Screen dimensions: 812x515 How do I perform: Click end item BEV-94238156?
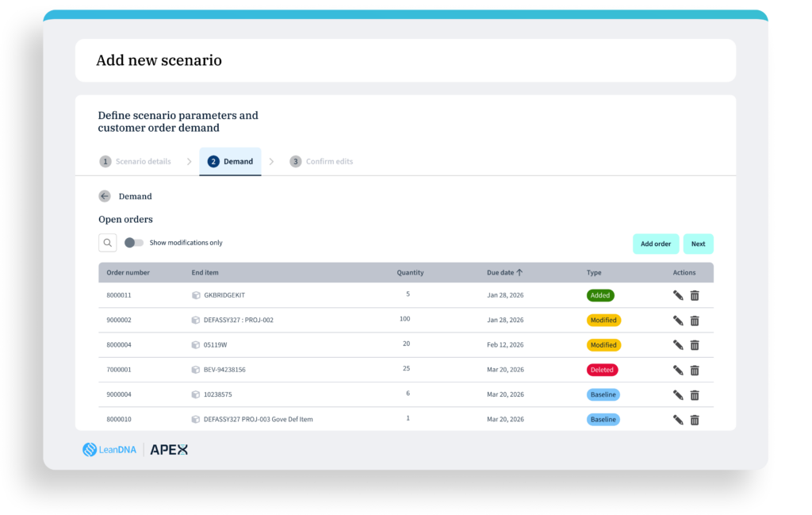224,370
